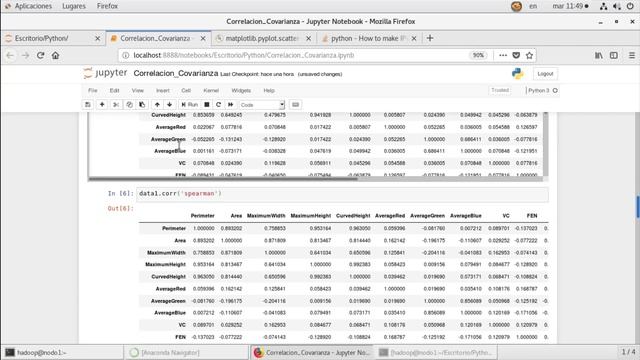
Task: Open the Firefox menu in top panel
Action: click(x=107, y=6)
